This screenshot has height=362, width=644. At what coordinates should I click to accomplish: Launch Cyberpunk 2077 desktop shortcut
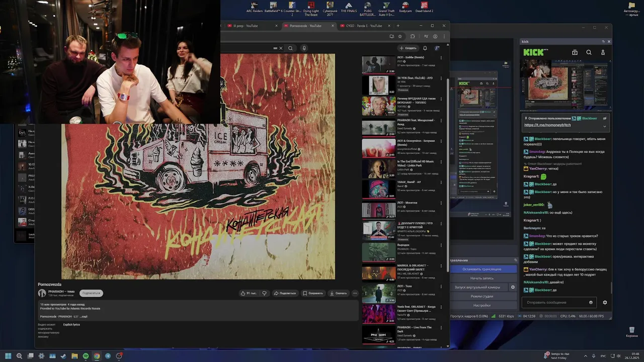click(x=330, y=9)
